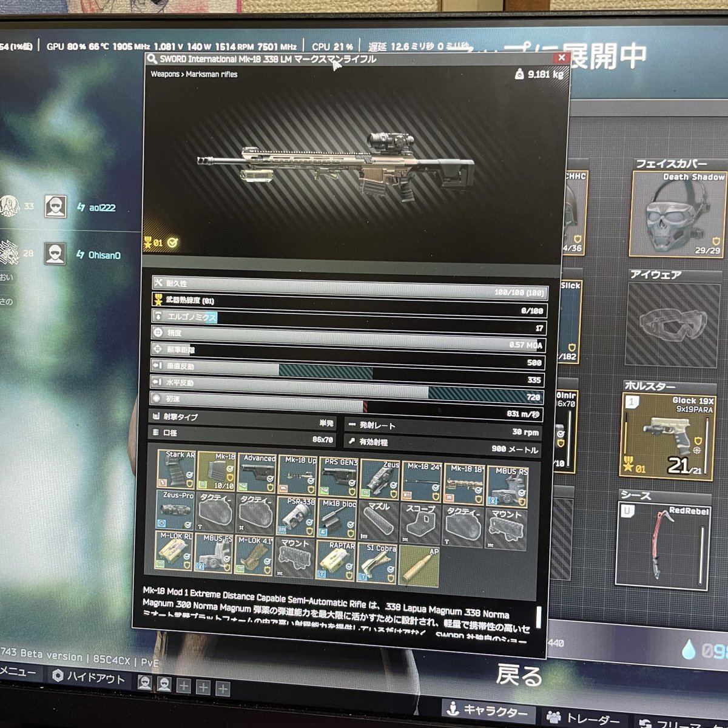Image resolution: width=728 pixels, height=728 pixels.
Task: Close the Mk-18 inspect window
Action: 562,58
